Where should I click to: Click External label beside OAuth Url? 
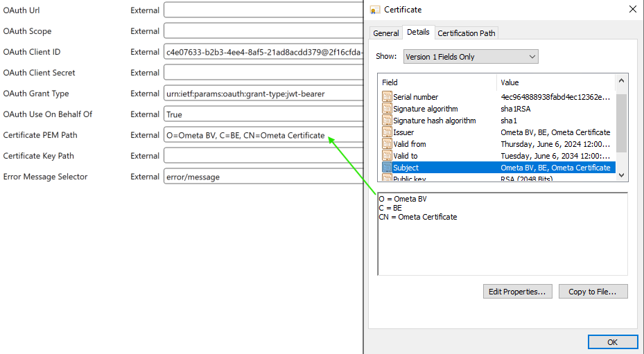tap(145, 10)
